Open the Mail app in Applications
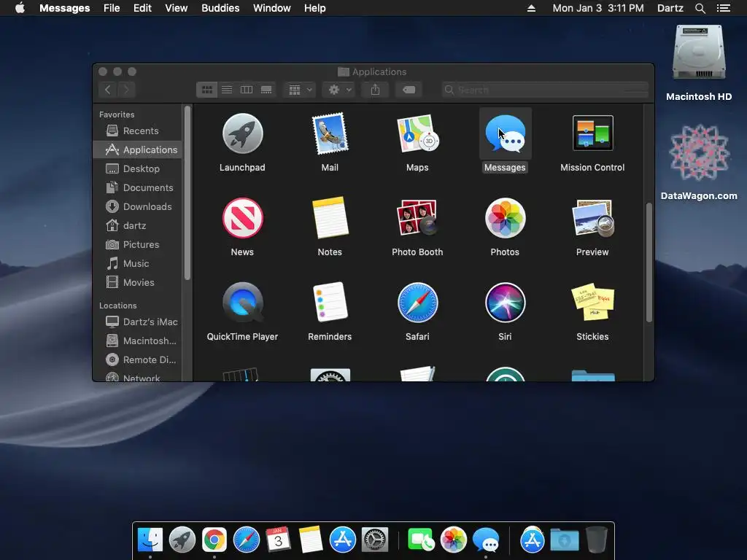Screen dimensions: 747x560 pyautogui.click(x=330, y=134)
